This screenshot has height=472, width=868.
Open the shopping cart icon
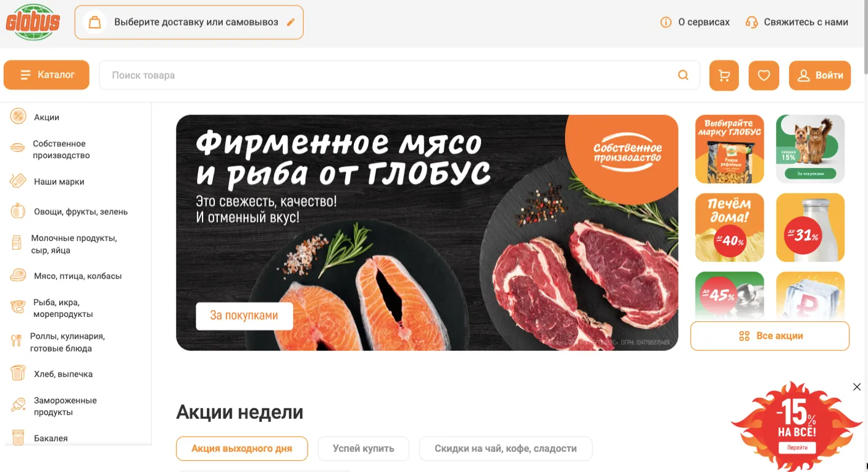tap(724, 75)
